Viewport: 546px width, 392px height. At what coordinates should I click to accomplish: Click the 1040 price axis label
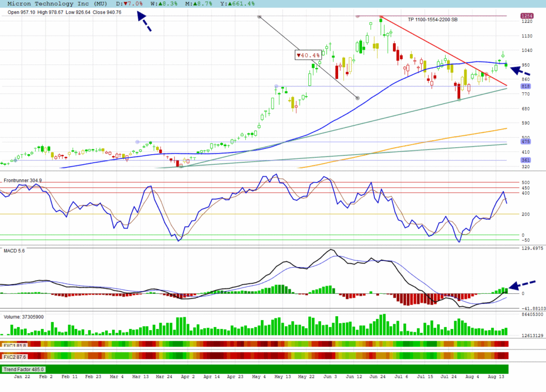tap(527, 50)
